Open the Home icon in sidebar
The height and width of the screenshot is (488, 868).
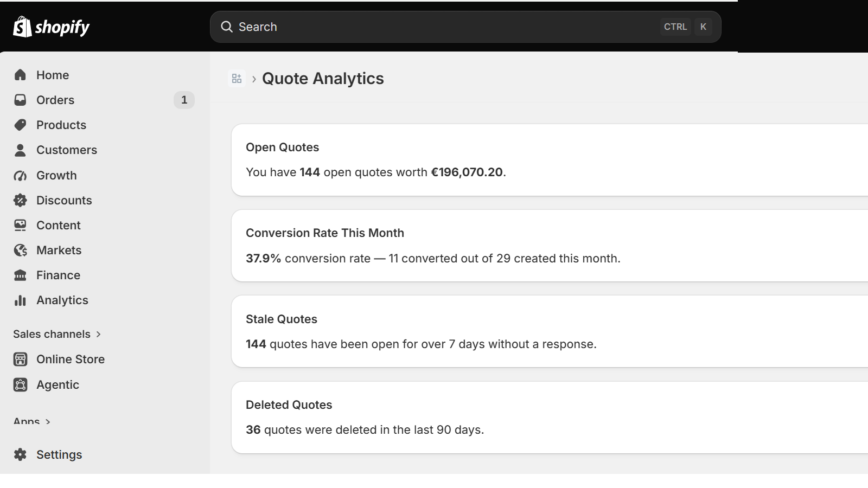(x=20, y=75)
